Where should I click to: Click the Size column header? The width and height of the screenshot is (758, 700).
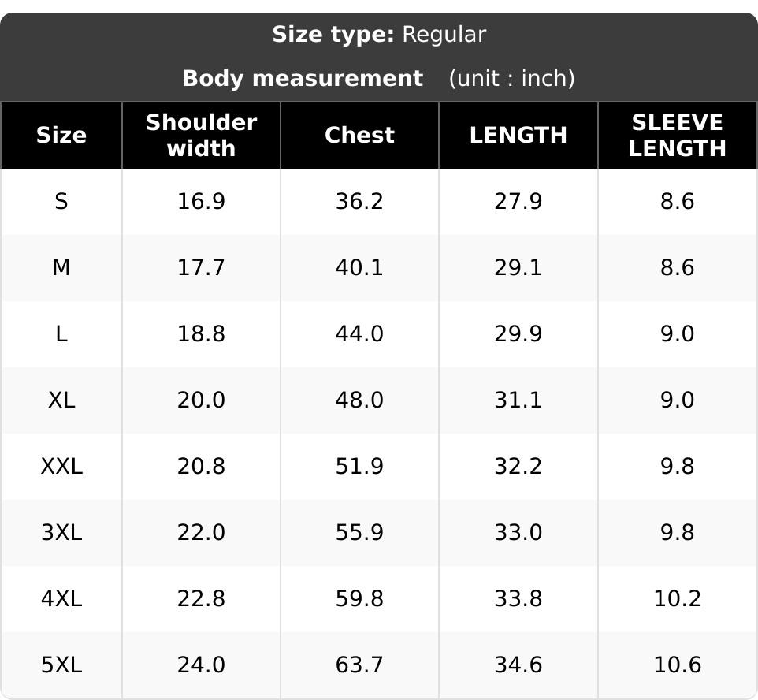pos(61,135)
